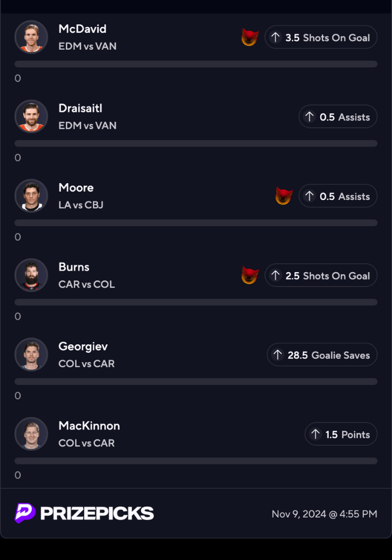
Task: Click the up arrow on McDavid's Shots On Goal
Action: (x=276, y=38)
